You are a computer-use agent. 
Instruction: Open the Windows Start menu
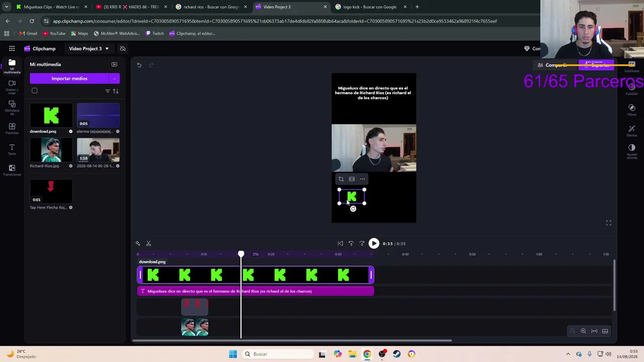(233, 354)
